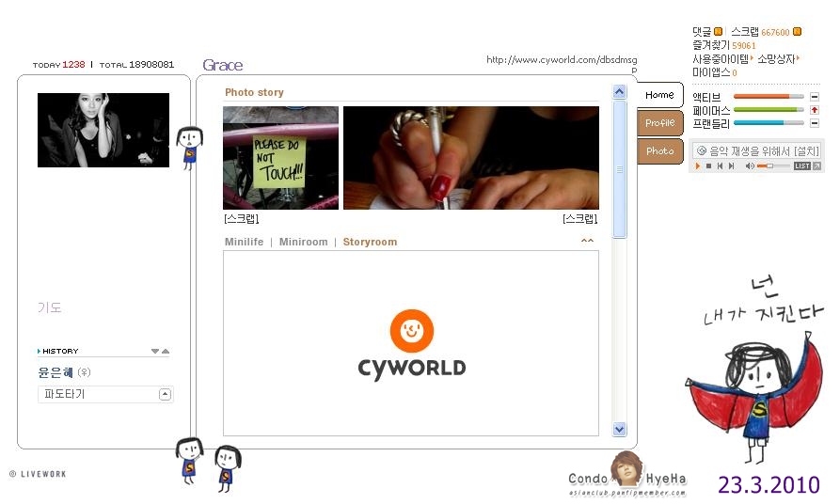
Task: Click the TODAY 1238 visitor counter
Action: [x=59, y=64]
